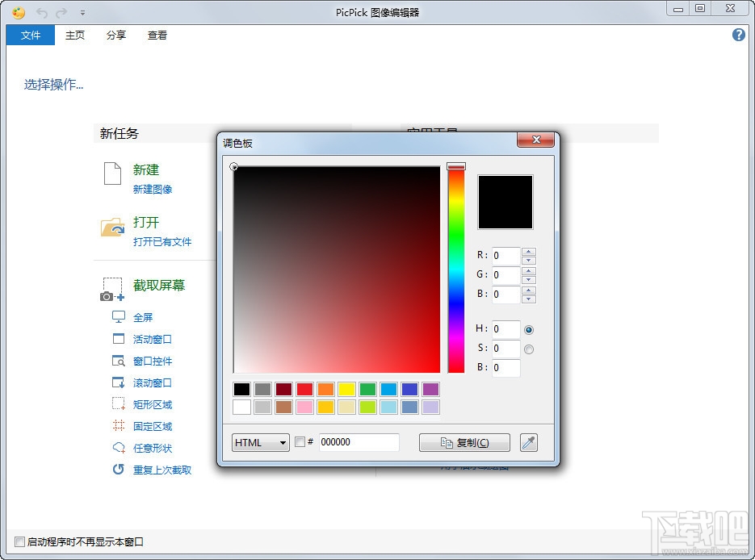Image resolution: width=755 pixels, height=560 pixels.
Task: Enable the # hex prefix checkbox
Action: (299, 442)
